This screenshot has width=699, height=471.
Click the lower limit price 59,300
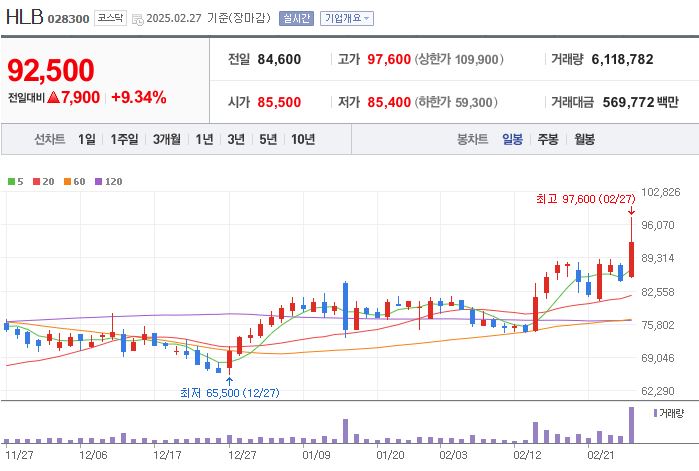pos(473,102)
